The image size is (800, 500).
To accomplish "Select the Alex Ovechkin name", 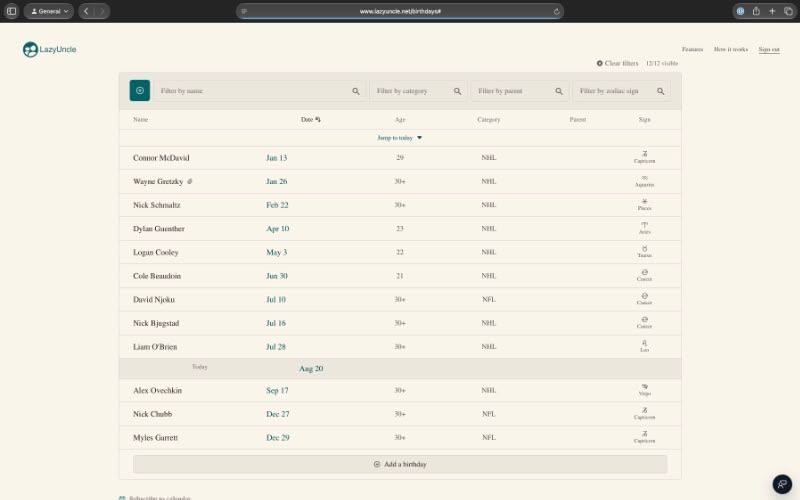I will (x=158, y=390).
